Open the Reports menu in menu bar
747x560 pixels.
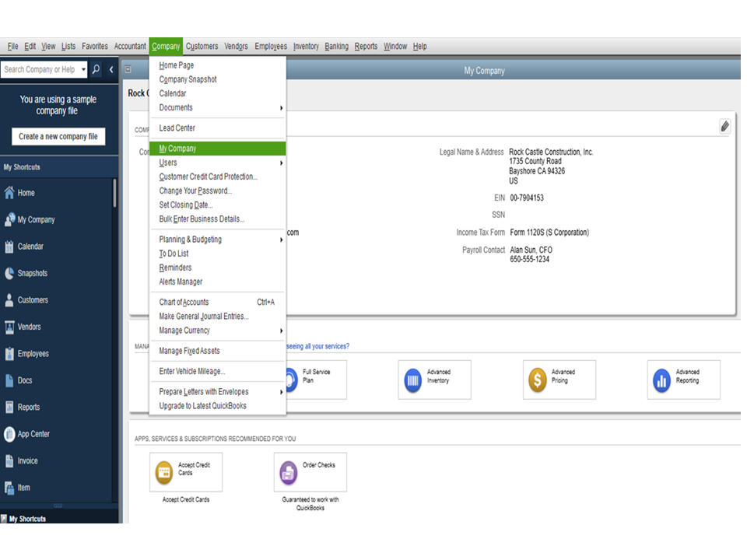pos(366,46)
